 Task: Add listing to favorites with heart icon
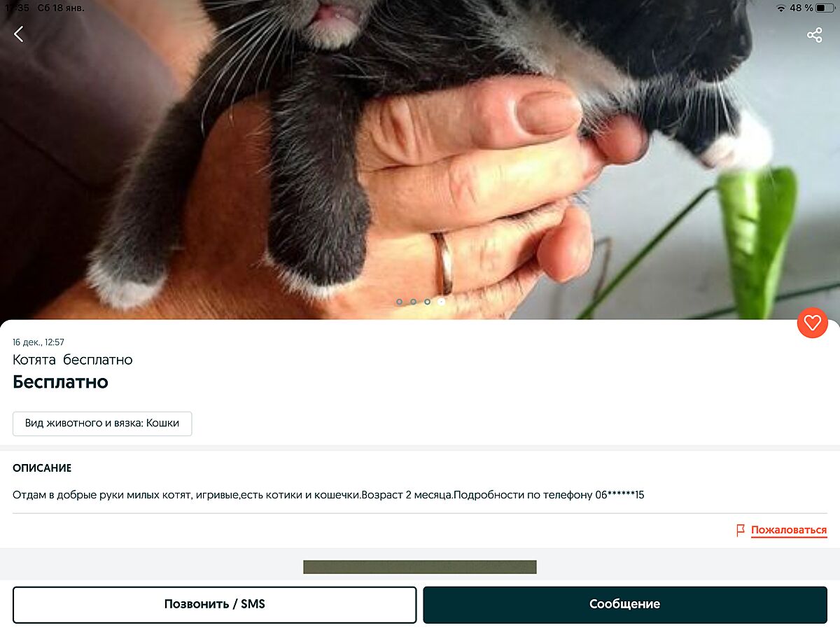coord(812,323)
